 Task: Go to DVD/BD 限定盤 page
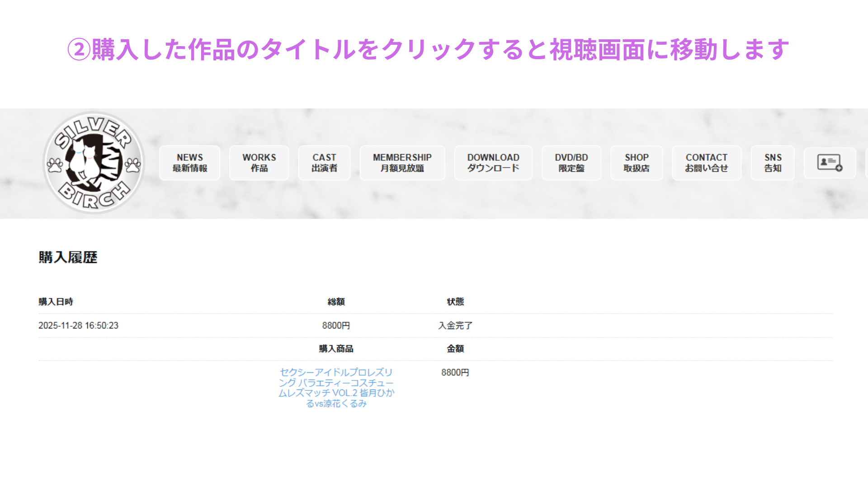pyautogui.click(x=571, y=163)
